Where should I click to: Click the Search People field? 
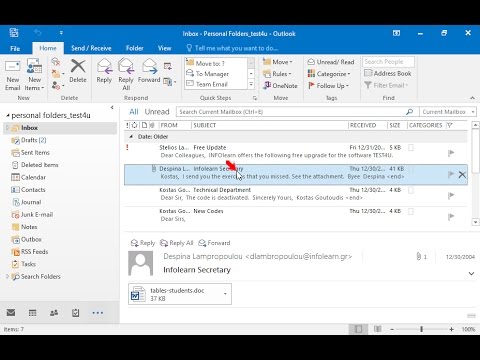388,62
